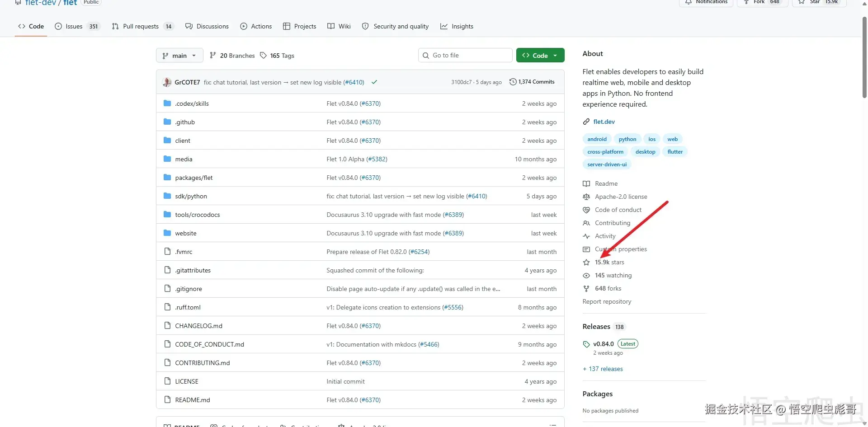Click the Report repository link
This screenshot has height=427, width=868.
[x=607, y=301]
